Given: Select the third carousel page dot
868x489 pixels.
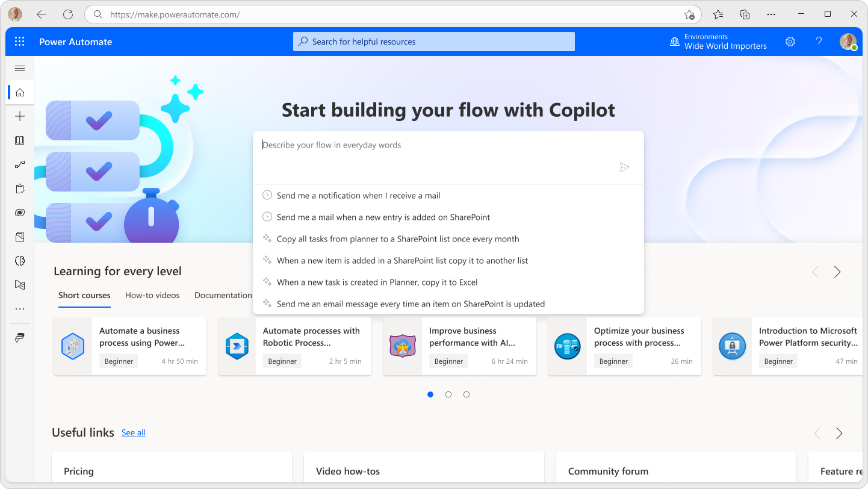Looking at the screenshot, I should click(x=467, y=394).
